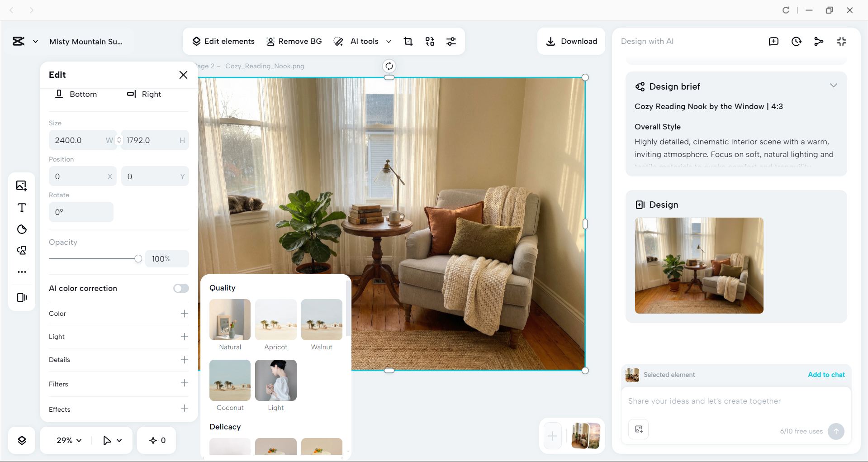
Task: Click the opacity 100% value field
Action: pos(167,259)
